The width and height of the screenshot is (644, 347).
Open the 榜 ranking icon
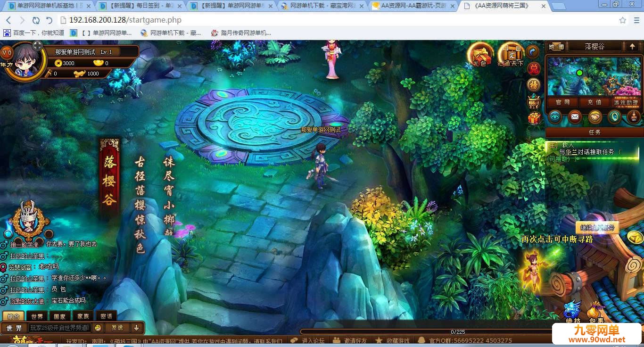(533, 85)
